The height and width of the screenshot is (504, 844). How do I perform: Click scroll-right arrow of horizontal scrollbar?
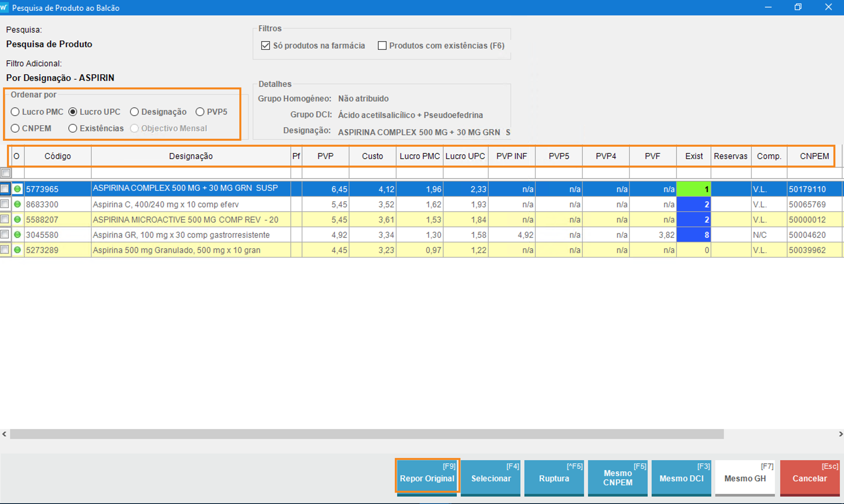pyautogui.click(x=840, y=434)
